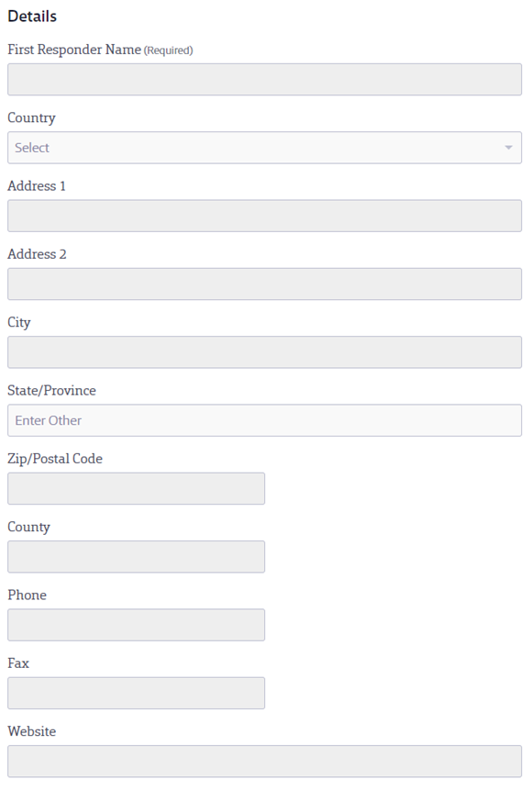The width and height of the screenshot is (532, 790).
Task: Open the Country Select combo box
Action: coord(264,148)
